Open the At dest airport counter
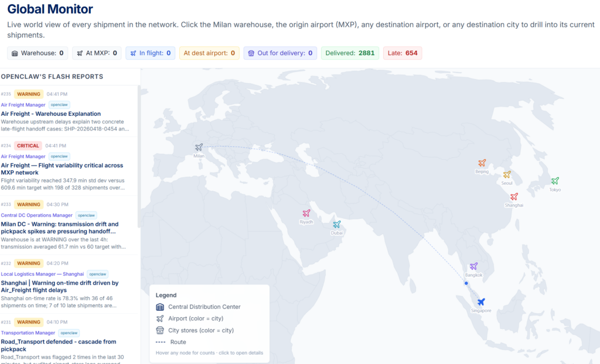 coord(209,53)
